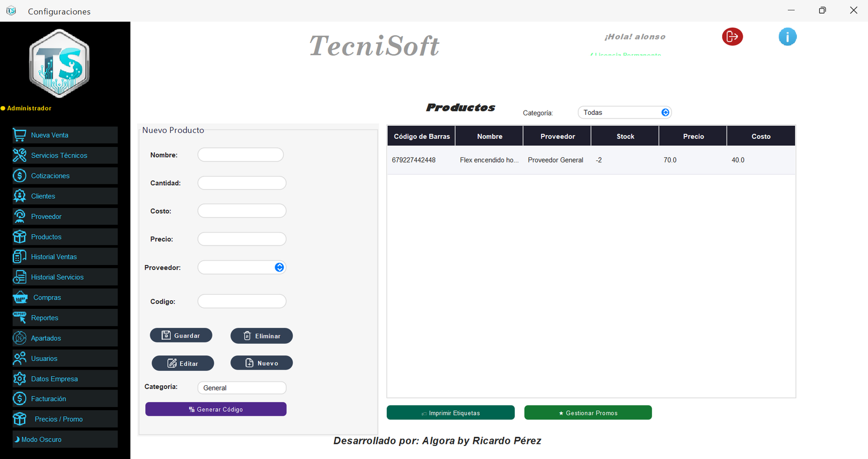Click the box icon beside Productos
The height and width of the screenshot is (459, 868).
tap(20, 236)
